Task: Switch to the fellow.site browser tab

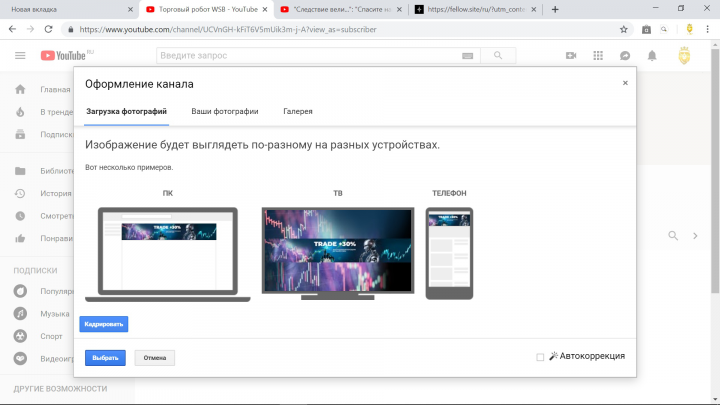Action: [475, 9]
